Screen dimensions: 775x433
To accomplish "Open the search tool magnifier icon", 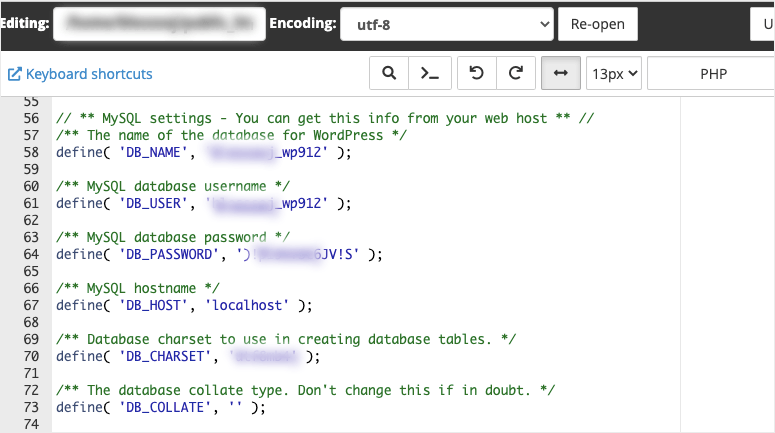I will (x=389, y=74).
